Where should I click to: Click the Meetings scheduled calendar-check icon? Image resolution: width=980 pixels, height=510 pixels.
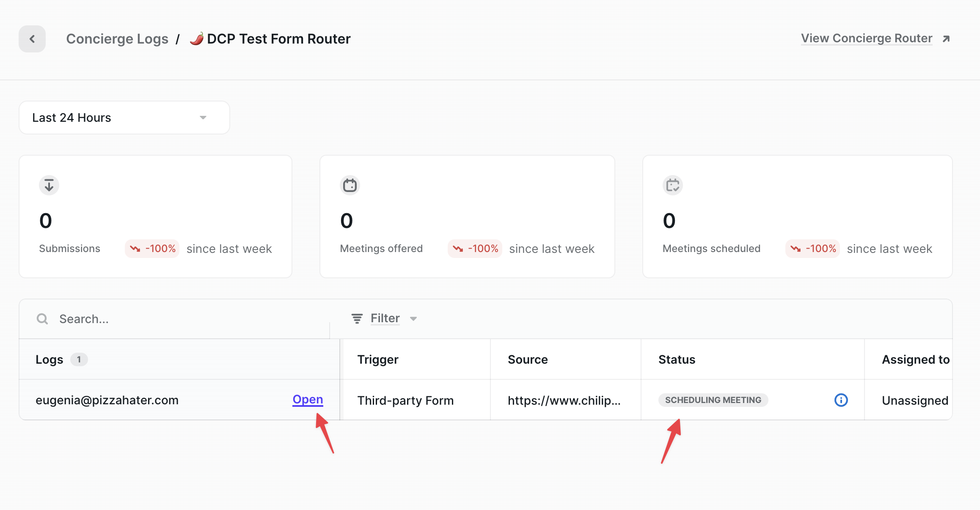[672, 185]
